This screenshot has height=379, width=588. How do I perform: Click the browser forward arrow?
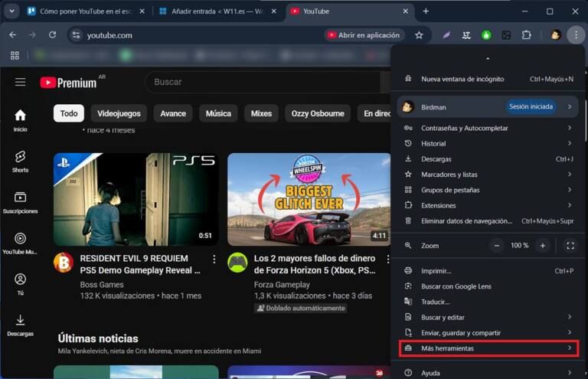coord(33,35)
